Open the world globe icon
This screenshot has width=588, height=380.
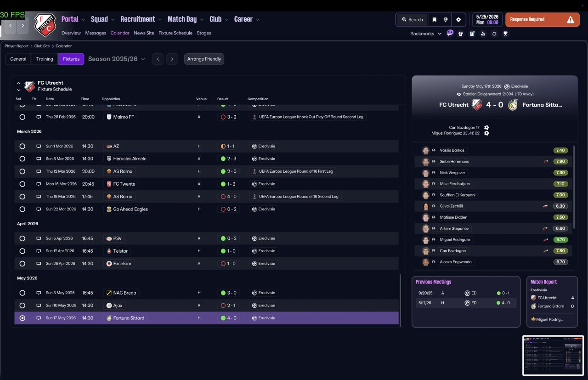coord(446,20)
